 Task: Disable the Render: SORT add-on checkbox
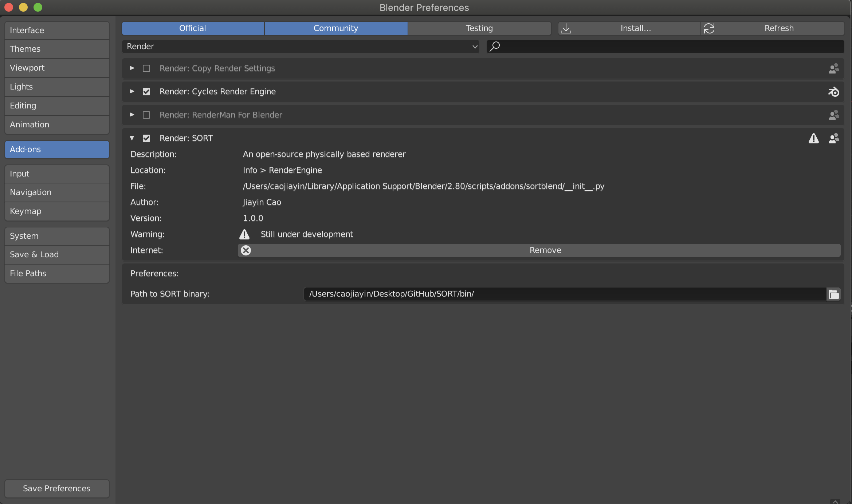146,138
